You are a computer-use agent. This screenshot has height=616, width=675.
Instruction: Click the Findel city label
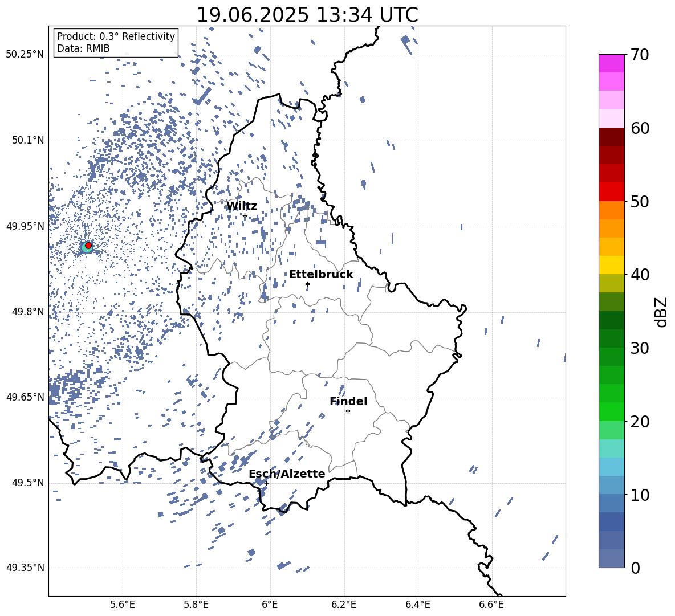point(348,401)
